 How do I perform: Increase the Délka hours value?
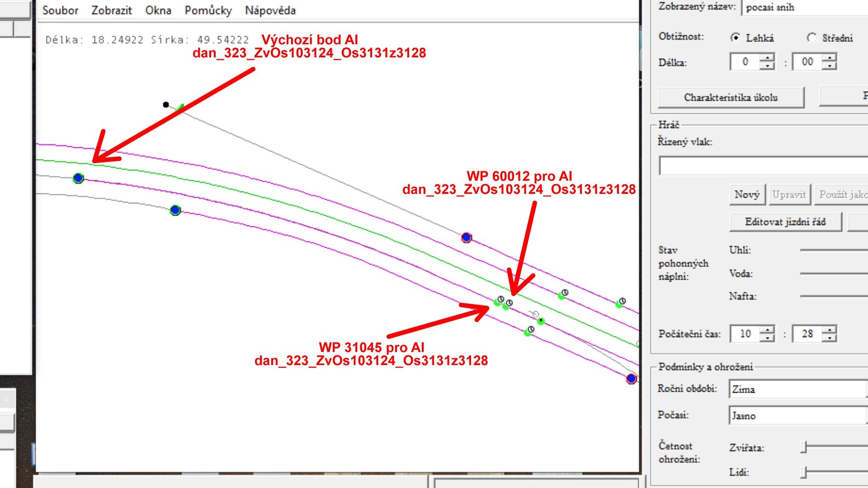[x=767, y=58]
